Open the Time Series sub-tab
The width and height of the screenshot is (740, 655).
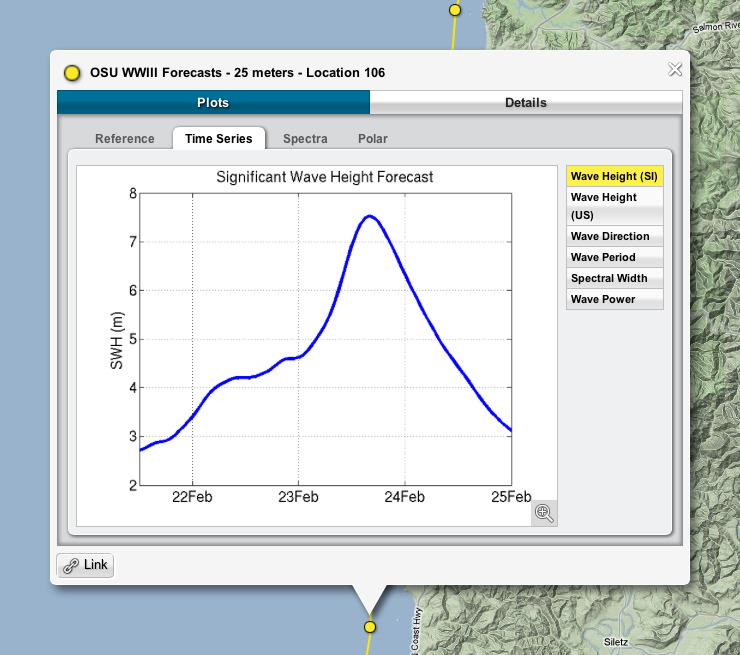219,139
